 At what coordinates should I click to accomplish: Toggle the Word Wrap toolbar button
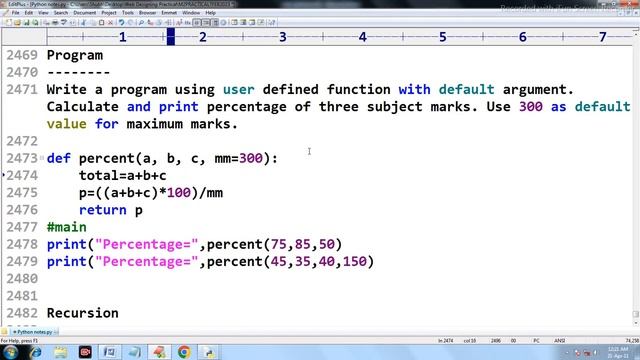coord(197,22)
